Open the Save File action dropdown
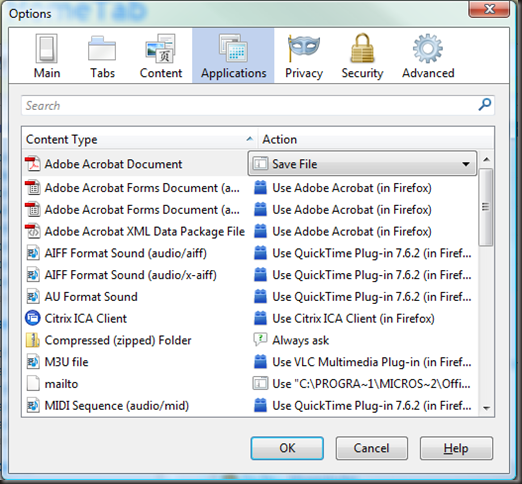Image resolution: width=522 pixels, height=484 pixels. 362,164
